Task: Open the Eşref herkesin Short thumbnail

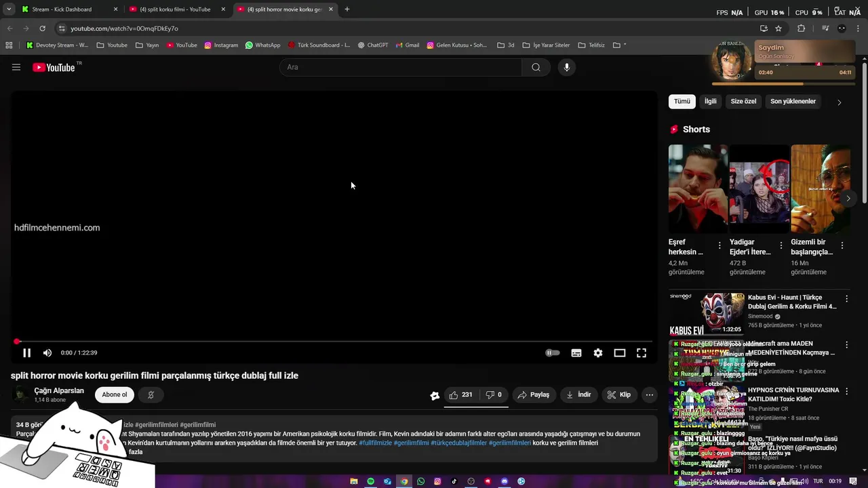Action: click(698, 188)
